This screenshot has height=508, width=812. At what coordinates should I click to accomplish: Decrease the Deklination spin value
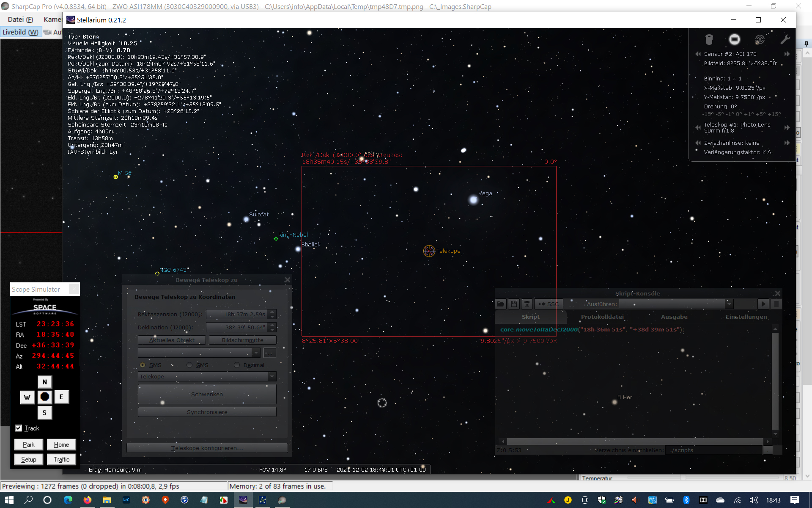(273, 330)
